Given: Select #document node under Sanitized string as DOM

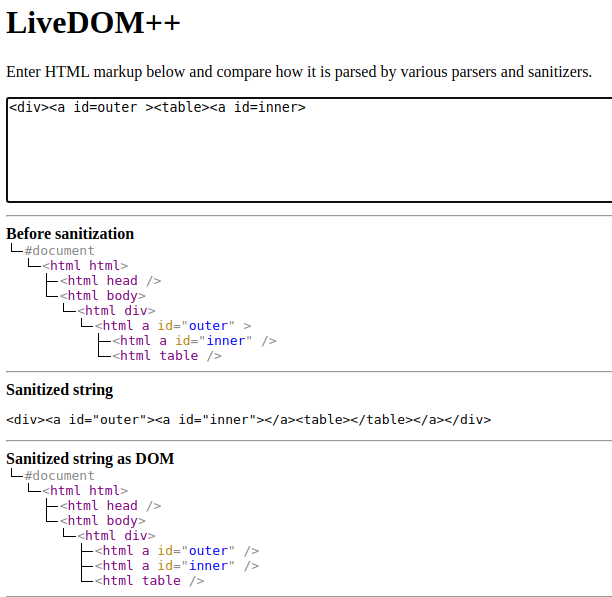Looking at the screenshot, I should (59, 476).
